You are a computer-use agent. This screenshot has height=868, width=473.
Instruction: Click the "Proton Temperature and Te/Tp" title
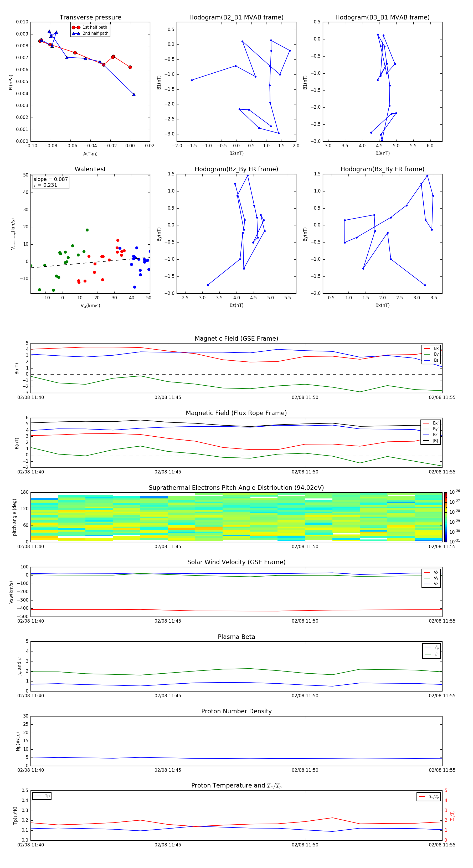[x=236, y=786]
